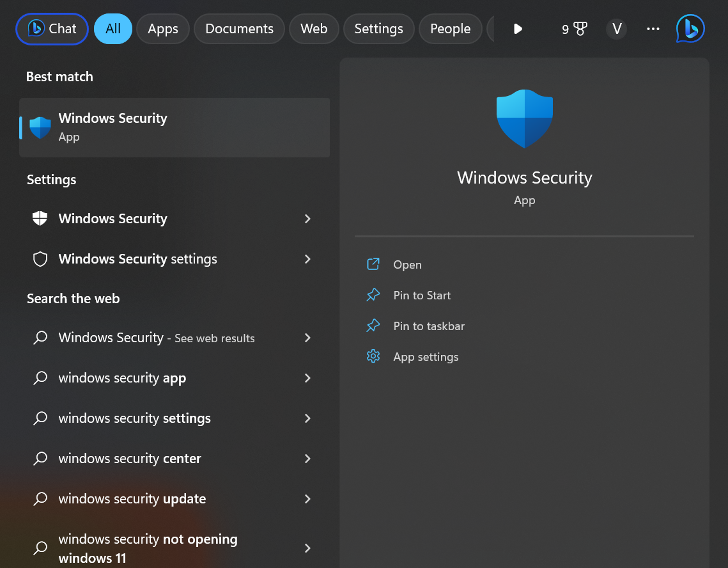The width and height of the screenshot is (728, 568).
Task: Open 'windows security update' web search suggestion
Action: [132, 499]
